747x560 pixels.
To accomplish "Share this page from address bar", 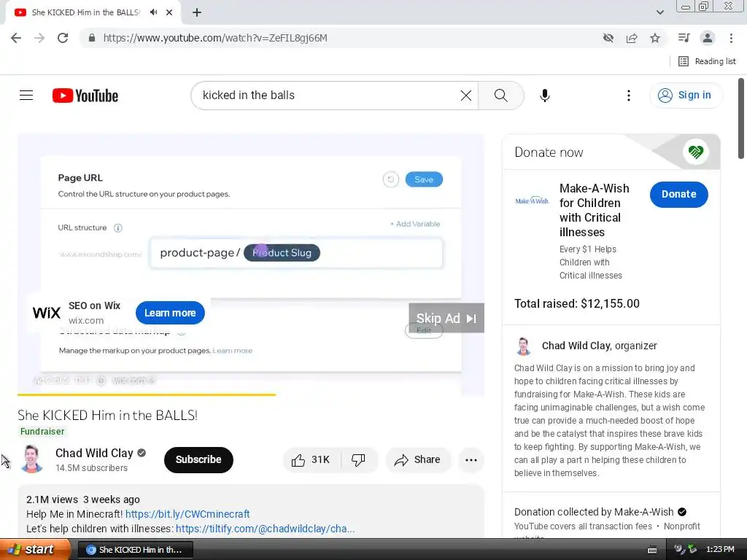I will (x=632, y=38).
